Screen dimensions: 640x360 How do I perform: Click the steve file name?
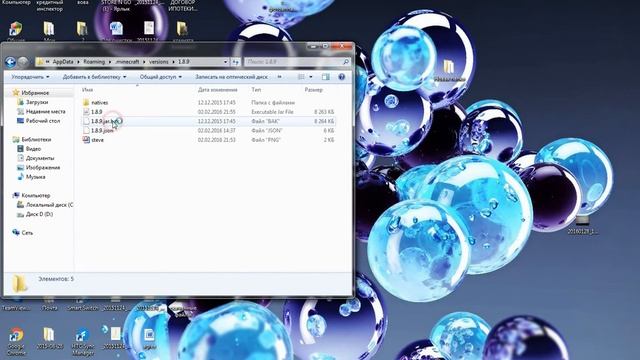(x=98, y=140)
